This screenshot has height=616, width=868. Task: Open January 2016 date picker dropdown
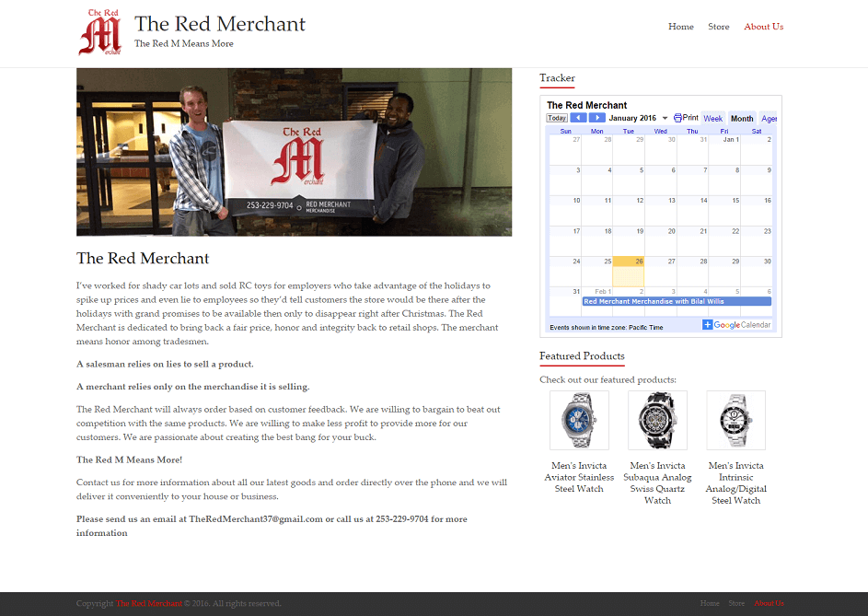click(665, 118)
